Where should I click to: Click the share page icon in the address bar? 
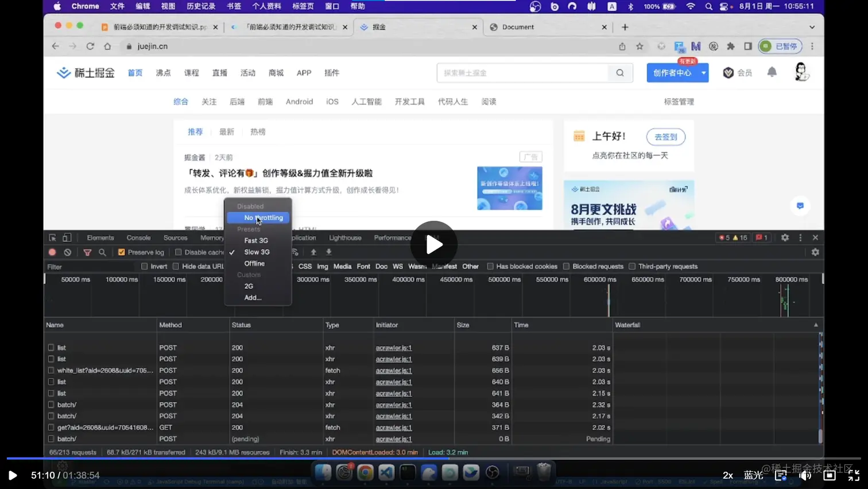pos(622,47)
